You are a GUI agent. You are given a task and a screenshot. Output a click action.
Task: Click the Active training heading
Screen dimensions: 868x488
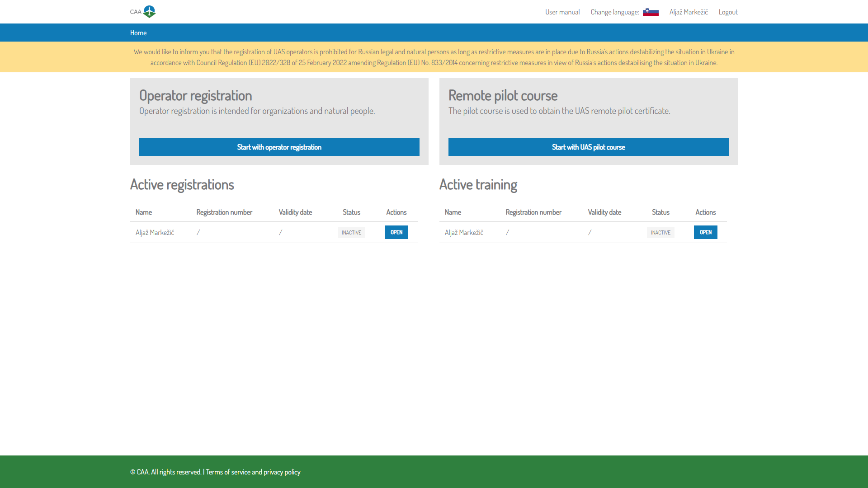pos(478,184)
